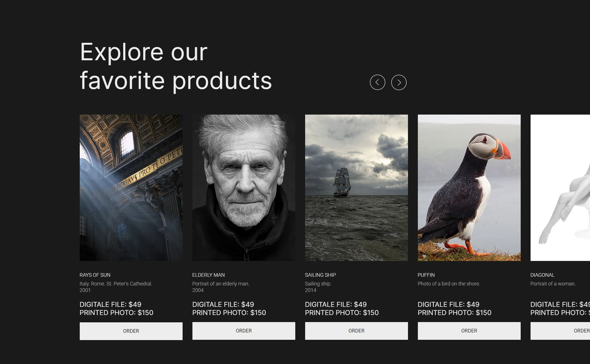Order the Sailing Ship photo

tap(356, 331)
